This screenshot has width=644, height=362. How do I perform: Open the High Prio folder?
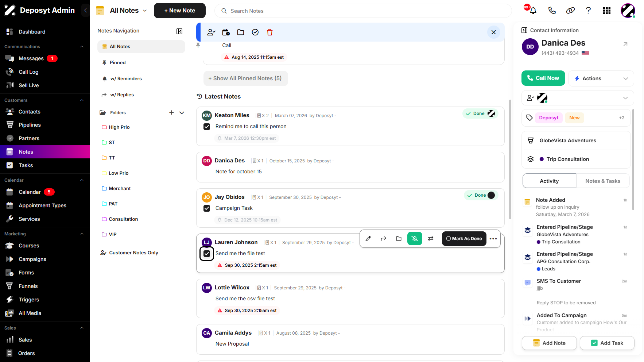tap(119, 127)
